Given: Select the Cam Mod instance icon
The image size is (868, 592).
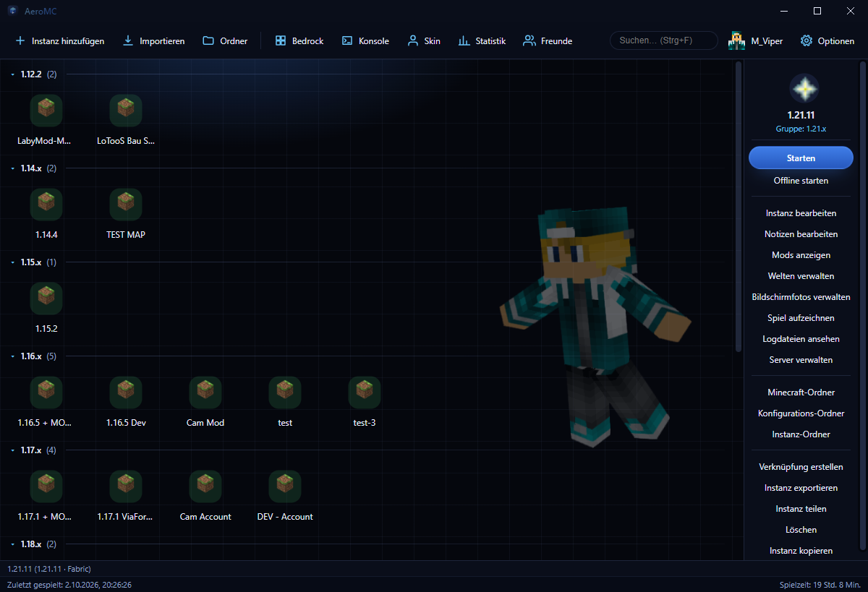Looking at the screenshot, I should (205, 392).
